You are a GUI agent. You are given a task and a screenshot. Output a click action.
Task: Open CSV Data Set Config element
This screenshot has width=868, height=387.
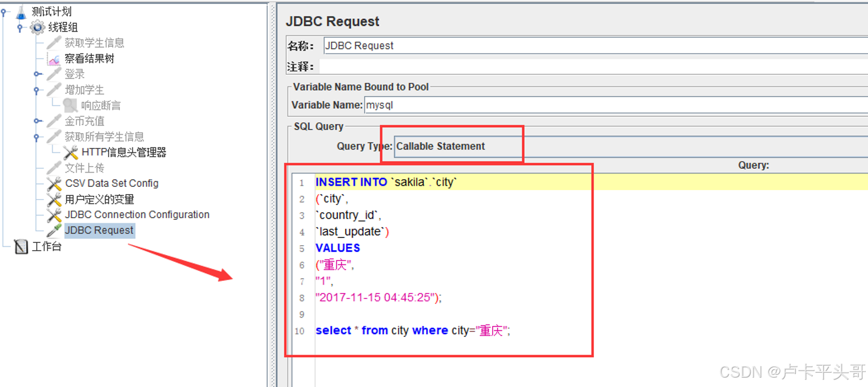coord(112,183)
